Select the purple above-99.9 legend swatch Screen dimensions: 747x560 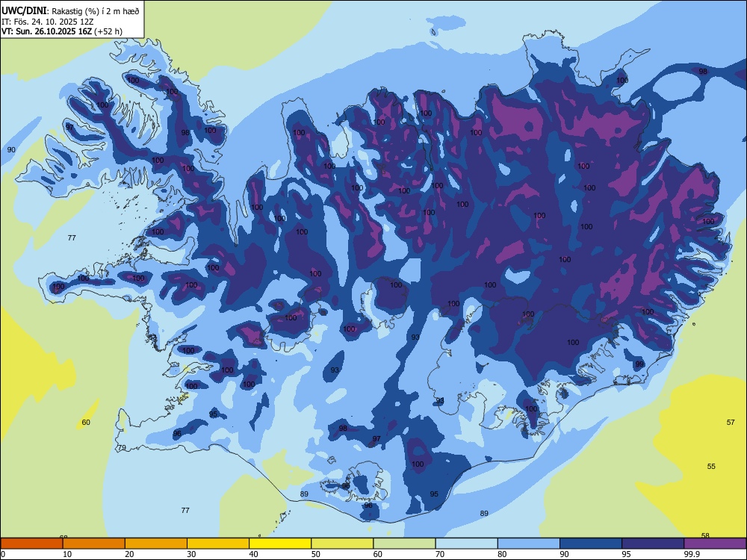point(715,544)
